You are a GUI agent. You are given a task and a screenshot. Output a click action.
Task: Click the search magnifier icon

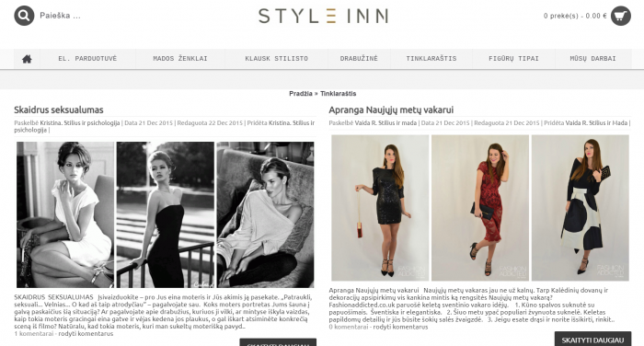click(24, 16)
